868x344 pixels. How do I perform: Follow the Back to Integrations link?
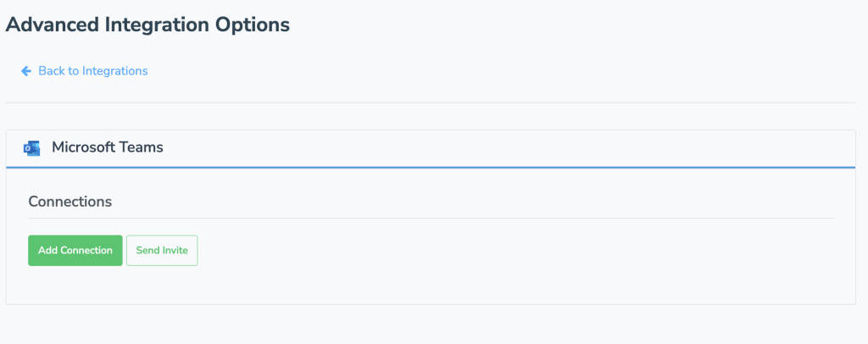[92, 71]
